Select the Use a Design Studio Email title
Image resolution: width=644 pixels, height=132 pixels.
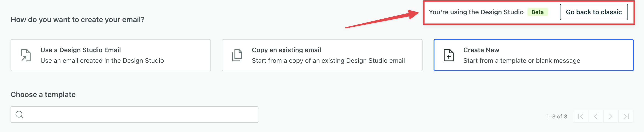(81, 50)
